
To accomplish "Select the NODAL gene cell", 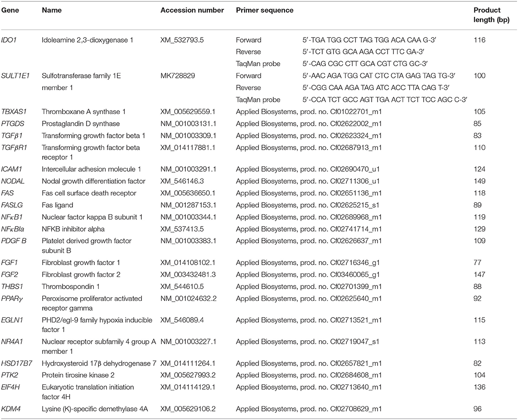I will click(13, 181).
